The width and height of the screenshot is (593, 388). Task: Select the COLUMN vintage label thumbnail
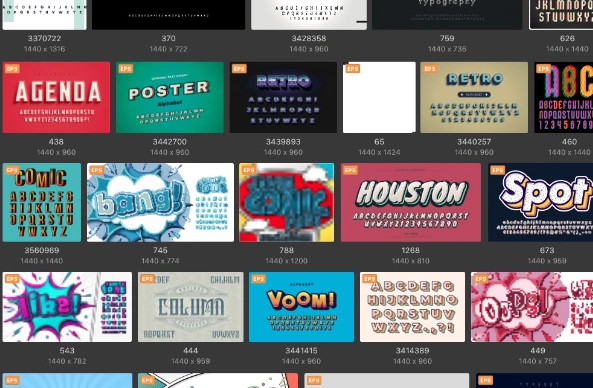tap(191, 307)
